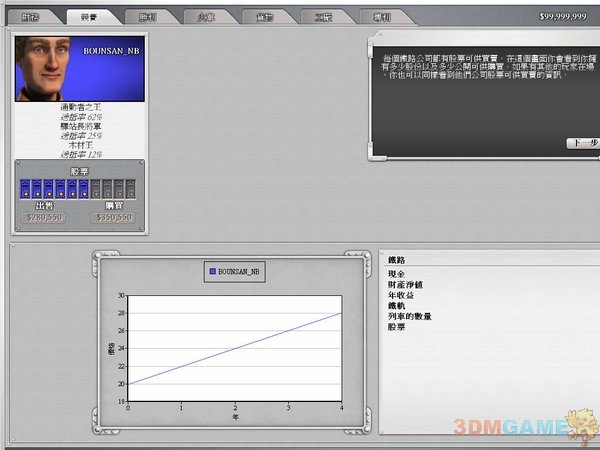Screen dimensions: 600x450
Task: Click the third blue stock share icon
Action: 48,188
